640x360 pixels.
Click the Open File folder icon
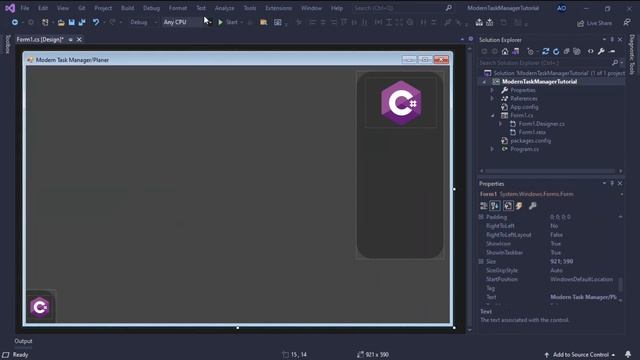(61, 22)
